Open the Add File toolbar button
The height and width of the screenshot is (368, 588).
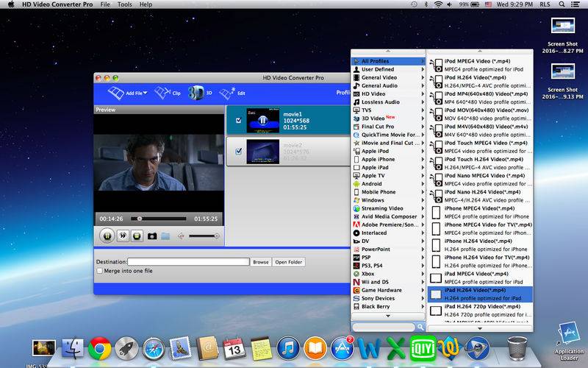click(x=127, y=93)
